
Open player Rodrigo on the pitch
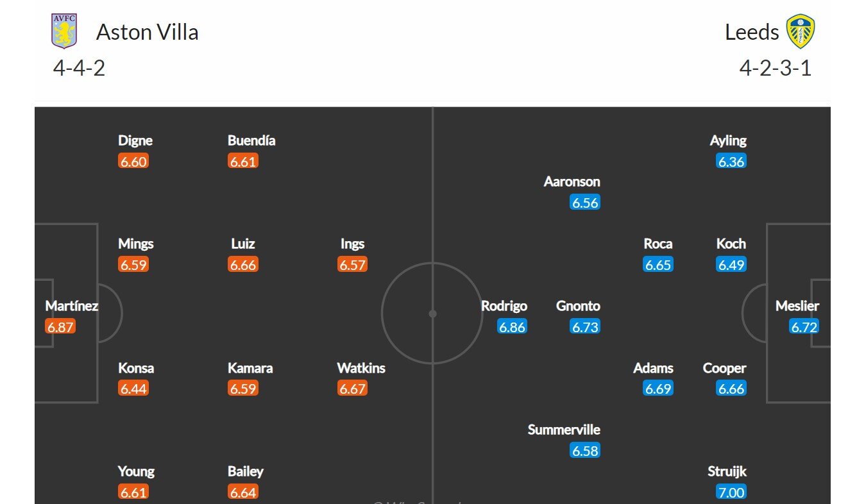[x=504, y=306]
